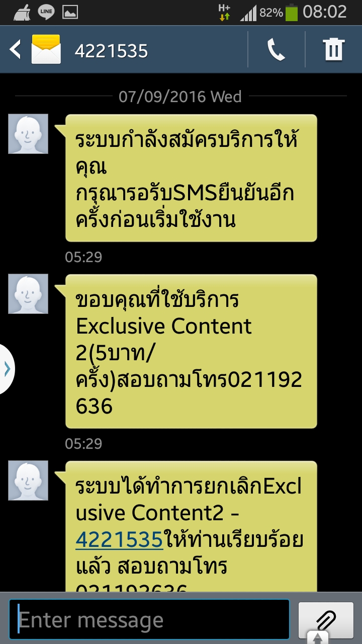Tap the avatar beside Exclusive Content message
Image resolution: width=362 pixels, height=644 pixels.
28,294
